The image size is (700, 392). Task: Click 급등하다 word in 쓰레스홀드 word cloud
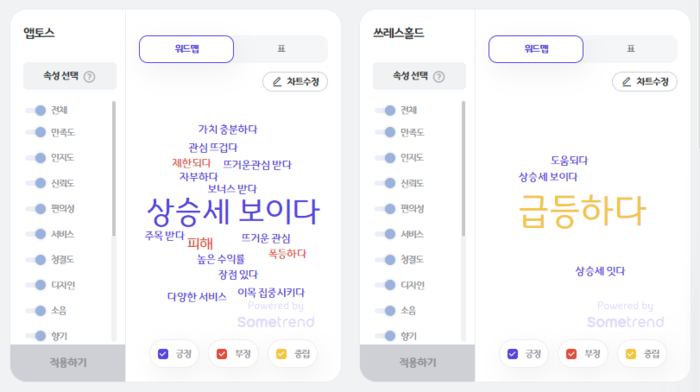point(583,212)
